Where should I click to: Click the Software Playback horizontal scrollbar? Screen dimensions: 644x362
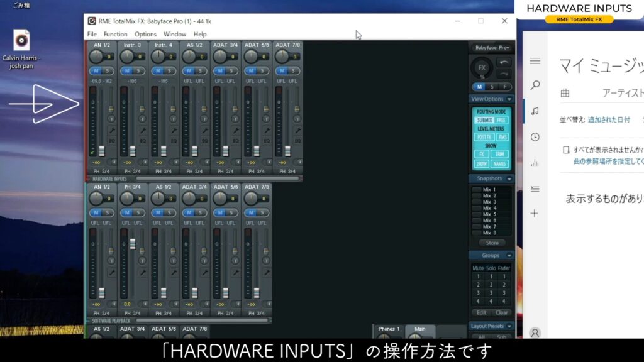(202, 321)
